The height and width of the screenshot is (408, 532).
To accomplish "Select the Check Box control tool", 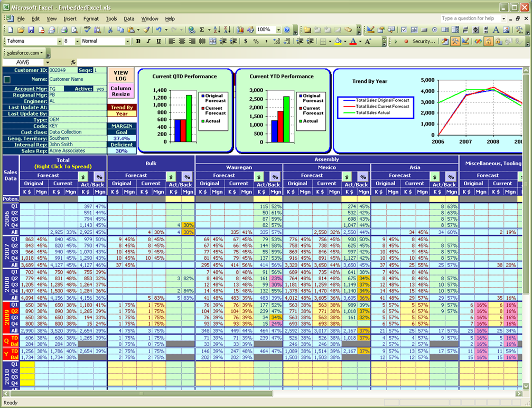I will click(x=404, y=30).
